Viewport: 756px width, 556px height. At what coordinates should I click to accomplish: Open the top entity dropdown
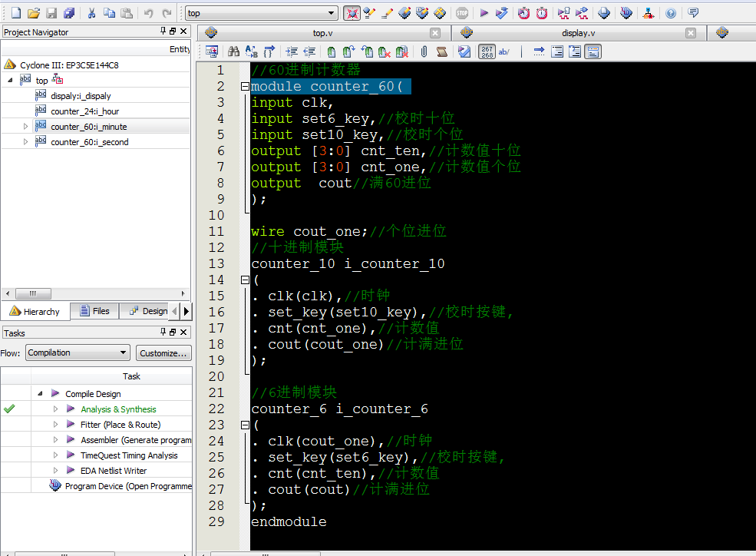[332, 13]
